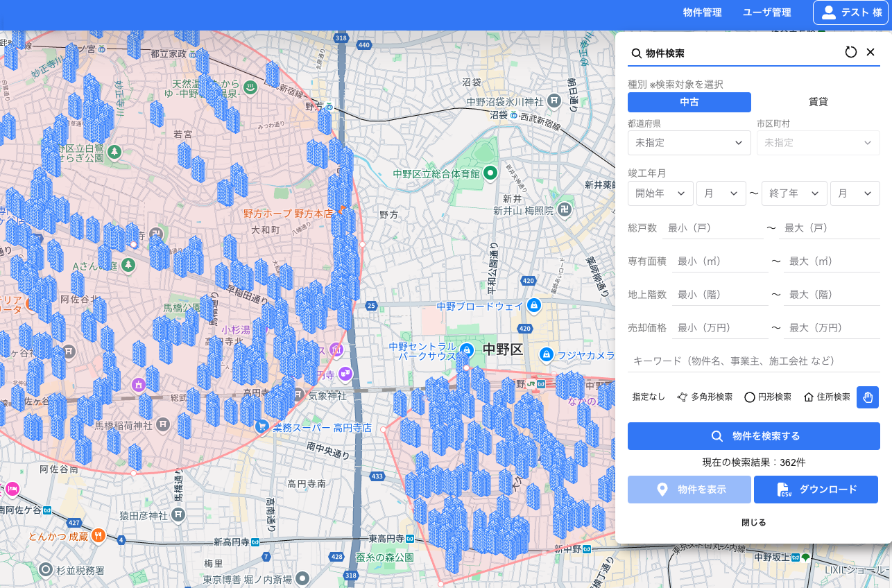Click the フジヤカメラ shop marker

[x=547, y=355]
